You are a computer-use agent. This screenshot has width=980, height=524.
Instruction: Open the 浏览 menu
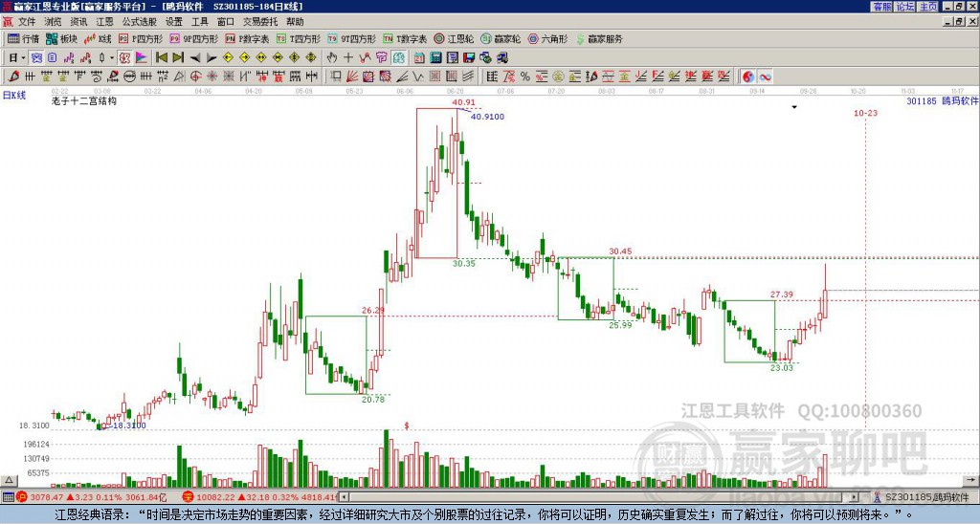(54, 22)
